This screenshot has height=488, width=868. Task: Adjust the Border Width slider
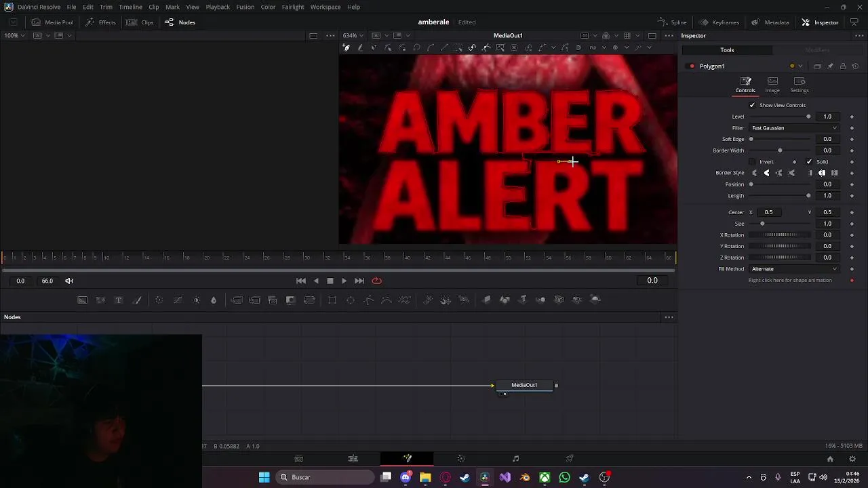tap(780, 150)
